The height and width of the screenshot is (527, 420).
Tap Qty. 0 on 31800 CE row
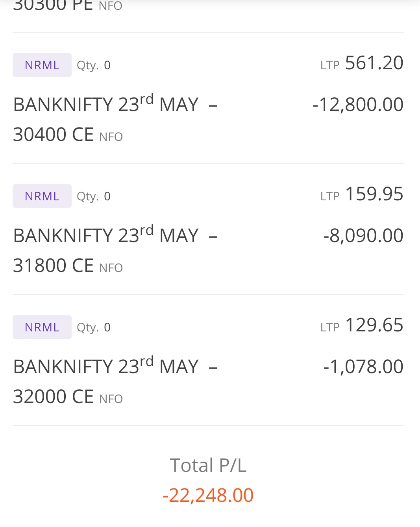point(94,196)
